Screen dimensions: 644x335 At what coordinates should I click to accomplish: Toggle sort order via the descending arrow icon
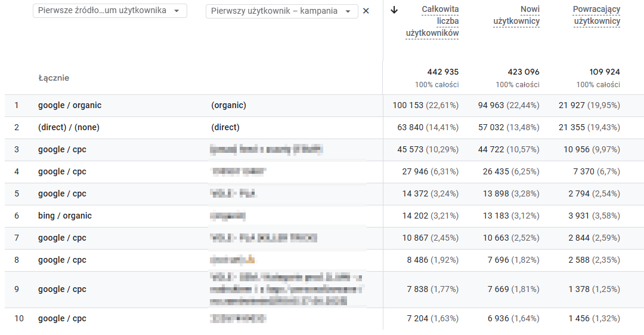click(394, 10)
